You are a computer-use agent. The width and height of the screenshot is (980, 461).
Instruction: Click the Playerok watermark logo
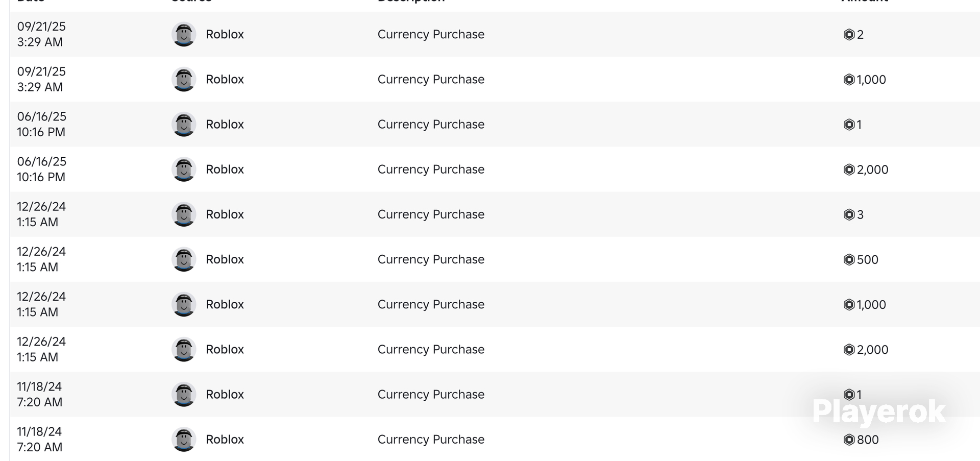point(879,411)
